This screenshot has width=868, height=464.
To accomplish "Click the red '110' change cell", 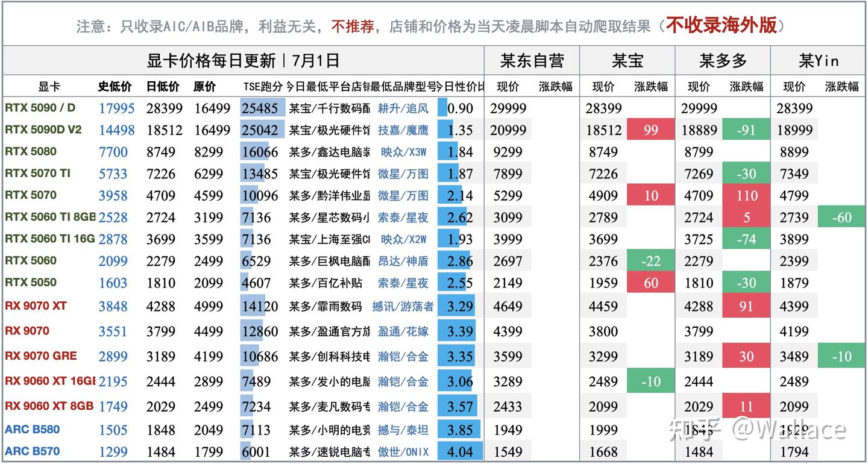I will click(x=746, y=195).
